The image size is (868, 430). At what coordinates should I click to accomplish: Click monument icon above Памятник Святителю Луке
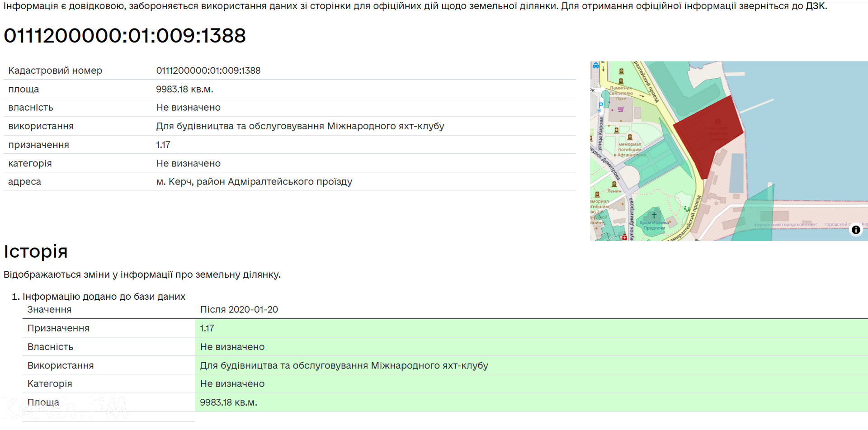[621, 81]
